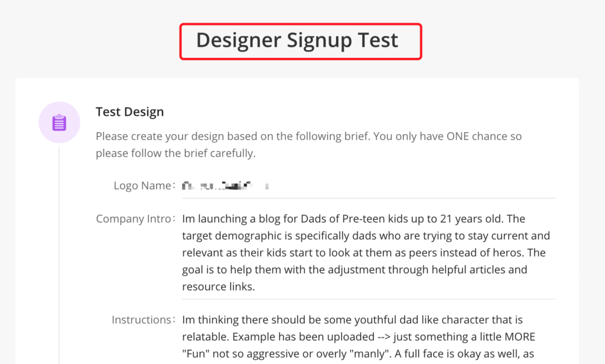Click the blurred logo name value
The width and height of the screenshot is (605, 364).
coord(226,186)
